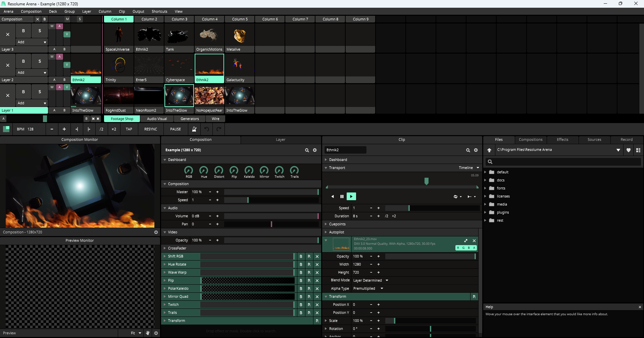
Task: Click the beat indicator square next to BPM
Action: point(6,129)
